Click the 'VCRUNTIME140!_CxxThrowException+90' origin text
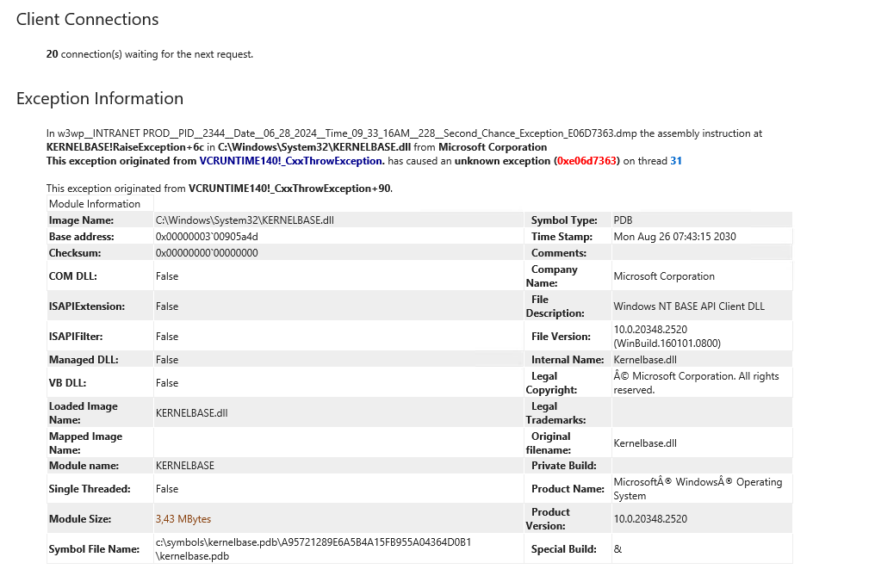This screenshot has width=875, height=588. [289, 188]
